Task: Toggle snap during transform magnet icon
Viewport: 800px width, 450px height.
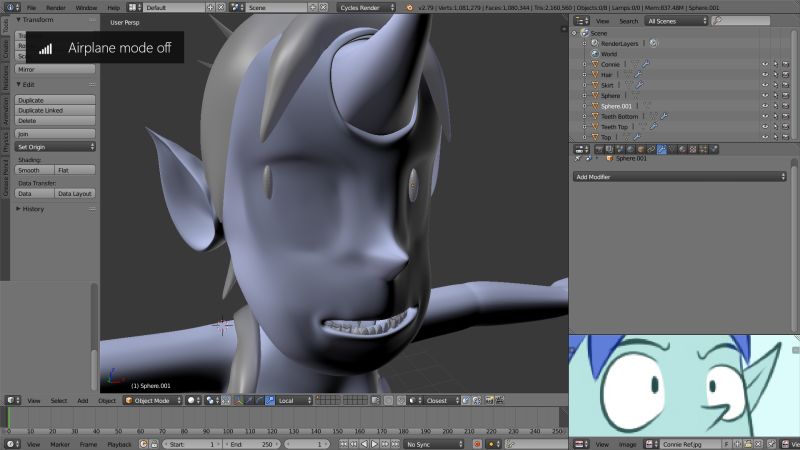Action: 401,401
